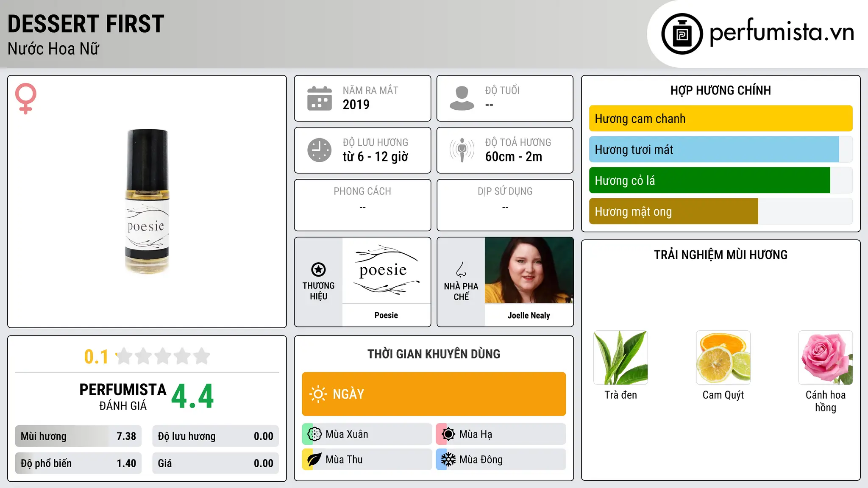Select the Cánh hoa hồng note image
The image size is (868, 488).
coord(826,358)
